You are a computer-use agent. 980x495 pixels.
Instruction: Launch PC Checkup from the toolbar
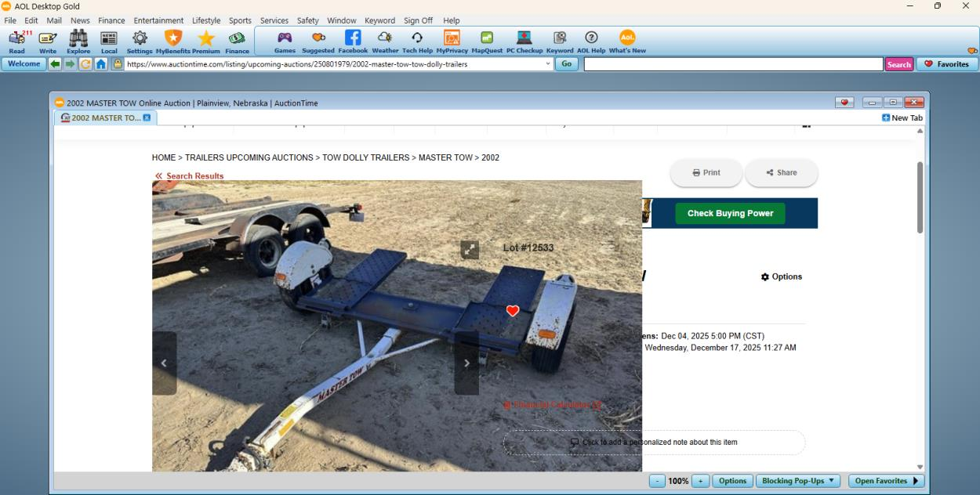coord(524,41)
